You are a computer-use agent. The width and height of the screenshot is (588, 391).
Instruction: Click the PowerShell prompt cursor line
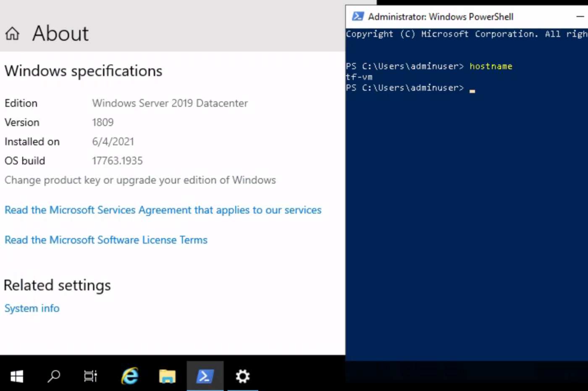pos(410,88)
